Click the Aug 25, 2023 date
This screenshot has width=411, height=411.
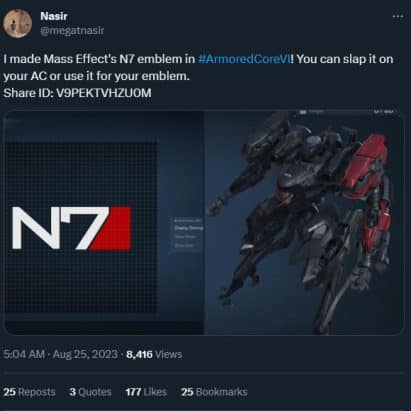pos(85,354)
